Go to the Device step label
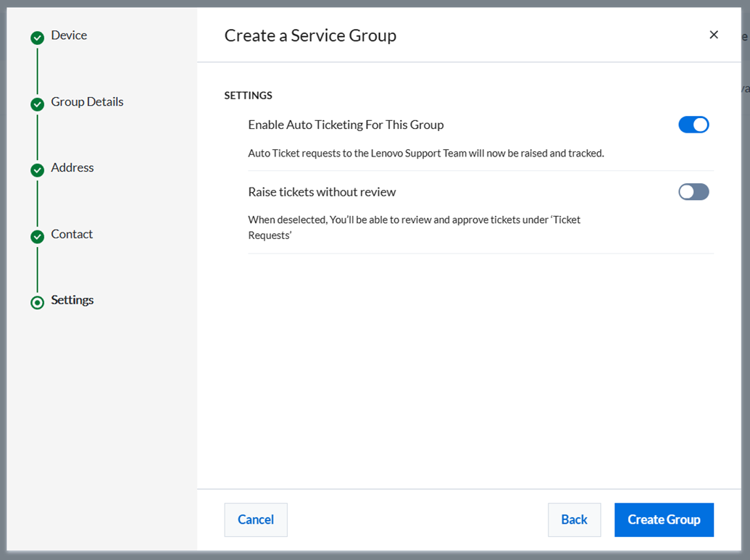The height and width of the screenshot is (560, 750). click(69, 35)
